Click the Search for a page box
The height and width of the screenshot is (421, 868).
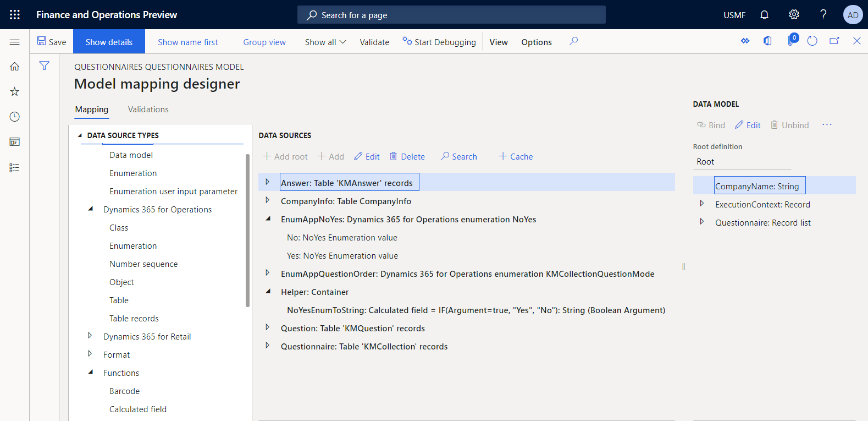[451, 15]
